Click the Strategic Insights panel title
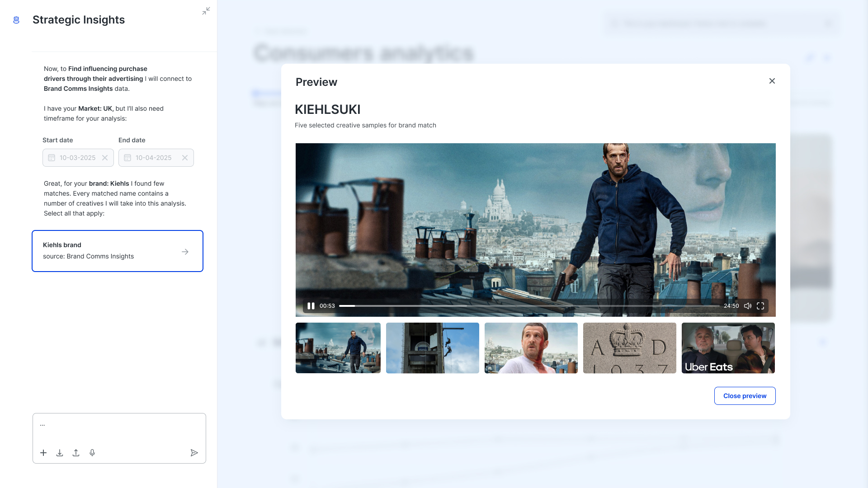The image size is (868, 488). [x=79, y=20]
